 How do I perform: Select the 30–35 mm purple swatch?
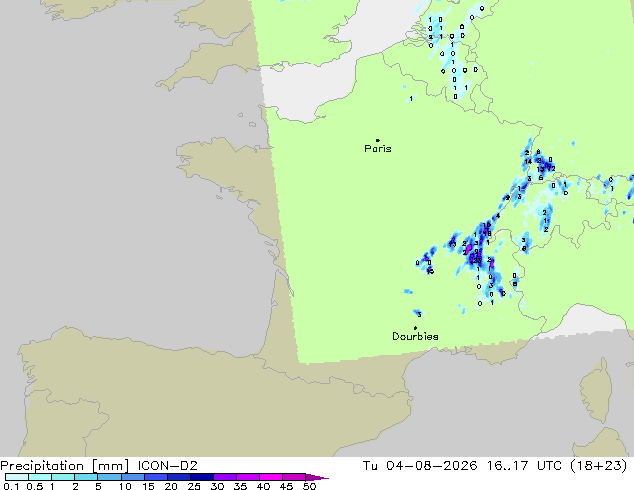224,477
